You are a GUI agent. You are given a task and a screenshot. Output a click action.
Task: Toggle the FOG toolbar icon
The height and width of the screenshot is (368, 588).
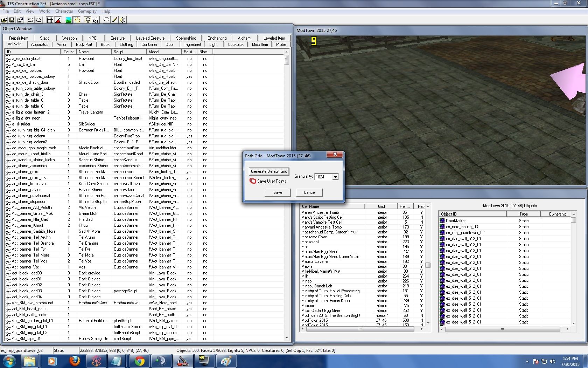click(96, 20)
